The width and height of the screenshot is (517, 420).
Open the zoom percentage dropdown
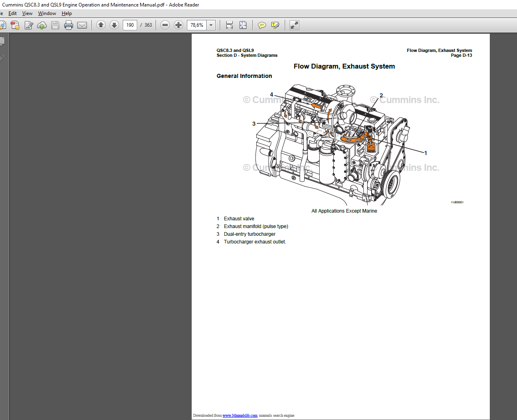(211, 25)
